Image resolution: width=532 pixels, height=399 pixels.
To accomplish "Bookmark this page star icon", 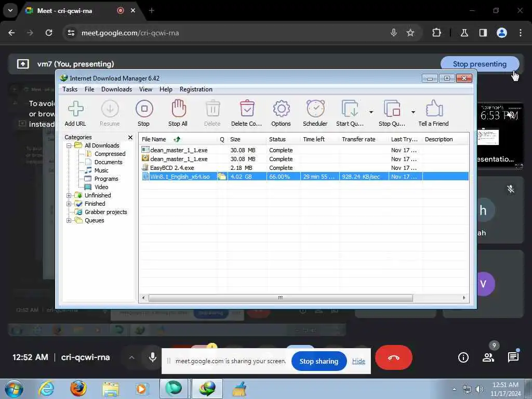I will pyautogui.click(x=410, y=33).
